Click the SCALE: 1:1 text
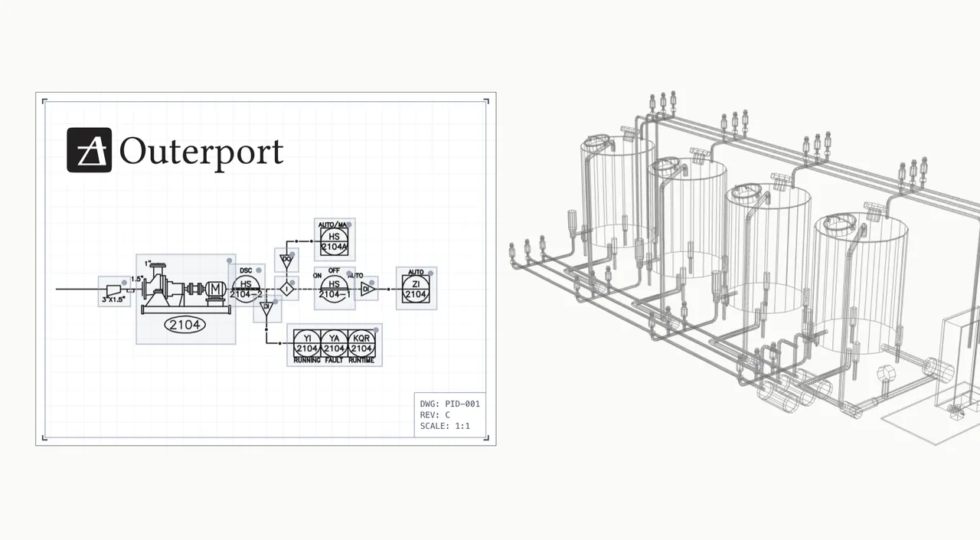The width and height of the screenshot is (980, 540). pyautogui.click(x=445, y=426)
